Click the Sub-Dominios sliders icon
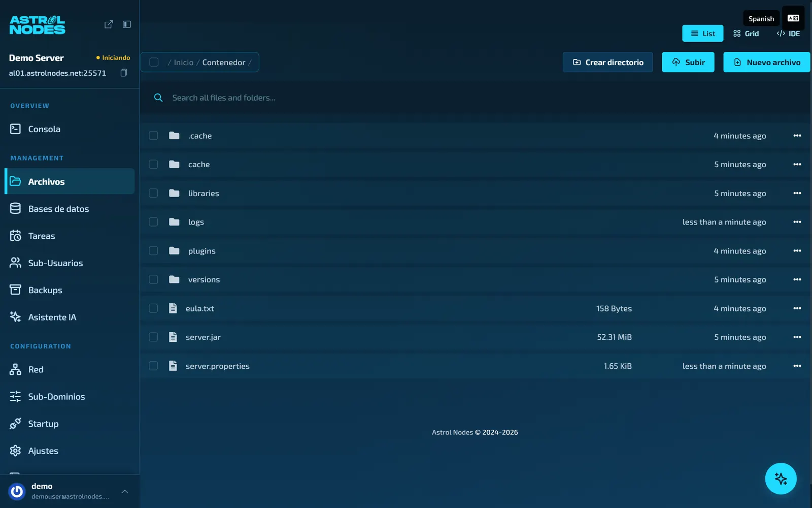 (15, 396)
